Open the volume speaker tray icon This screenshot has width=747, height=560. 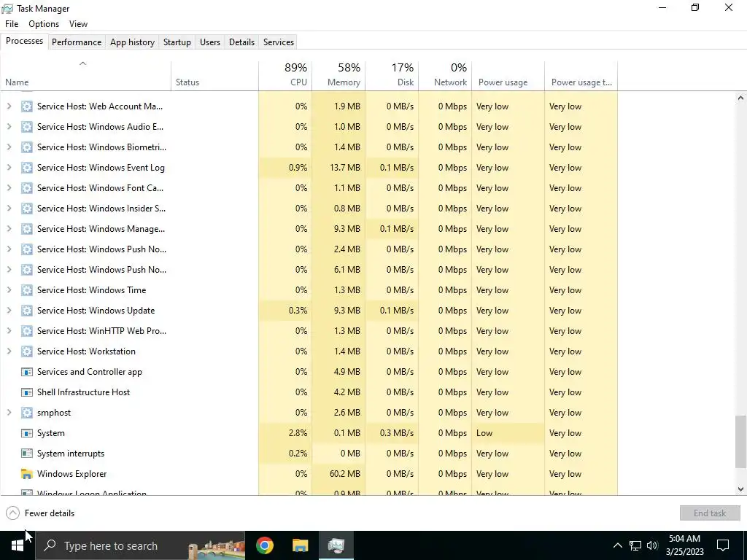(x=652, y=545)
